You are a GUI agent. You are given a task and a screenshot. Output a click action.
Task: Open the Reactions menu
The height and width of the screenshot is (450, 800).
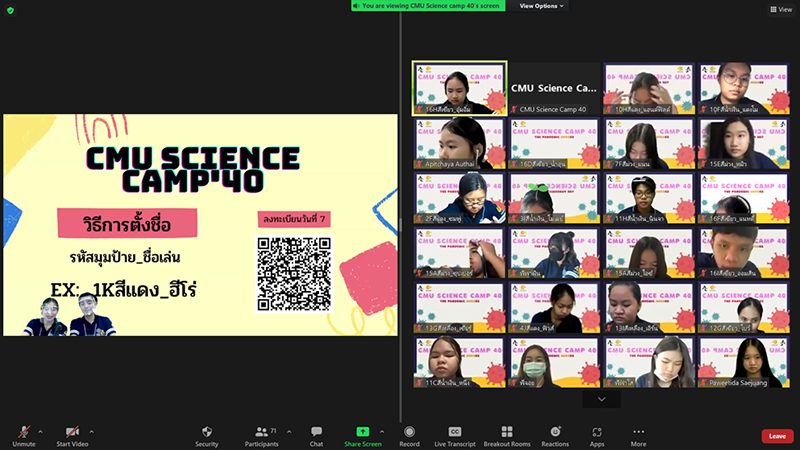(555, 432)
